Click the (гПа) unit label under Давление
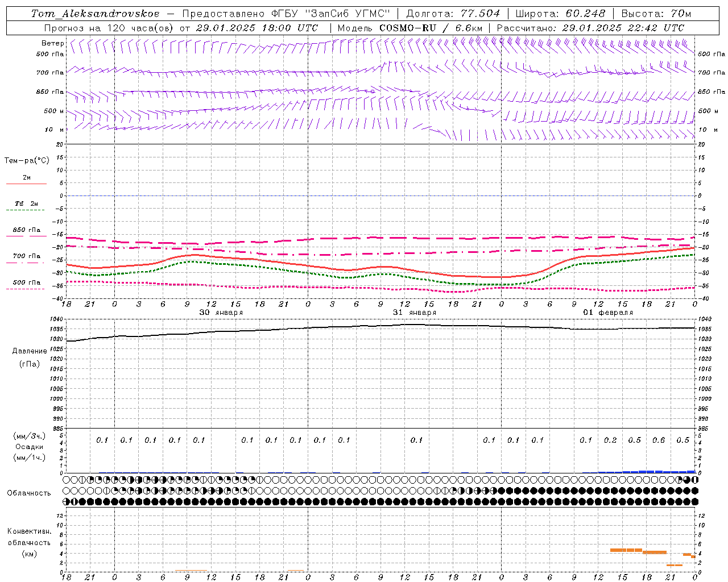The height and width of the screenshot is (582, 728). (x=30, y=364)
